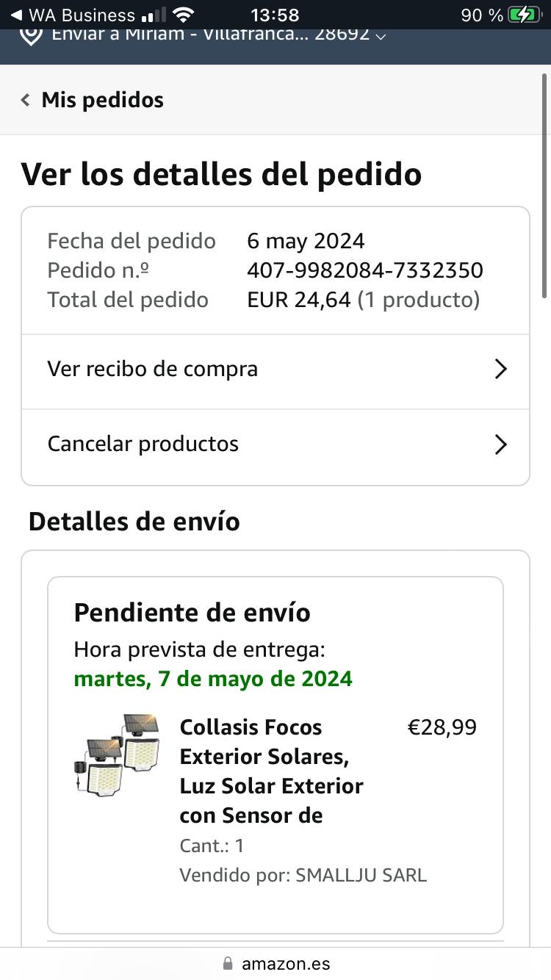Go back to Mis pedidos
This screenshot has width=551, height=980.
pyautogui.click(x=102, y=100)
